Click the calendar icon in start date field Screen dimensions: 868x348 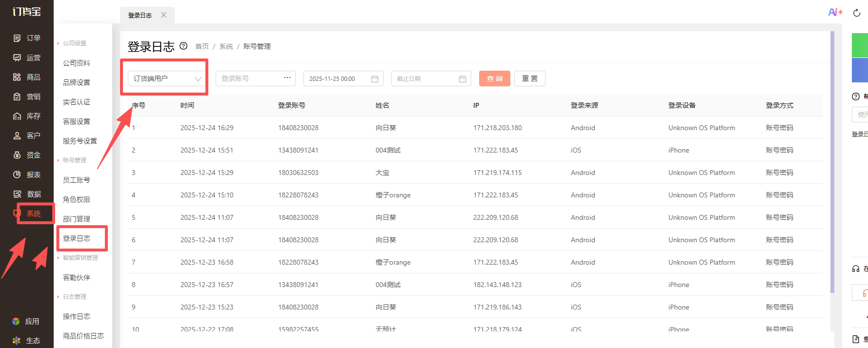[x=375, y=78]
